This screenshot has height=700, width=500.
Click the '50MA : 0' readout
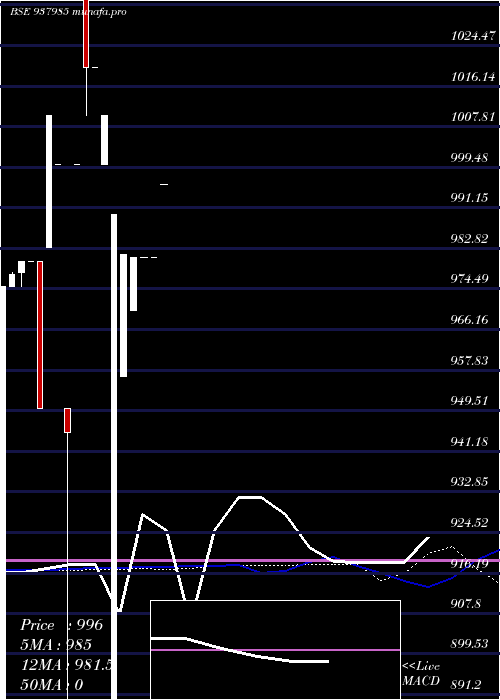[x=52, y=685]
